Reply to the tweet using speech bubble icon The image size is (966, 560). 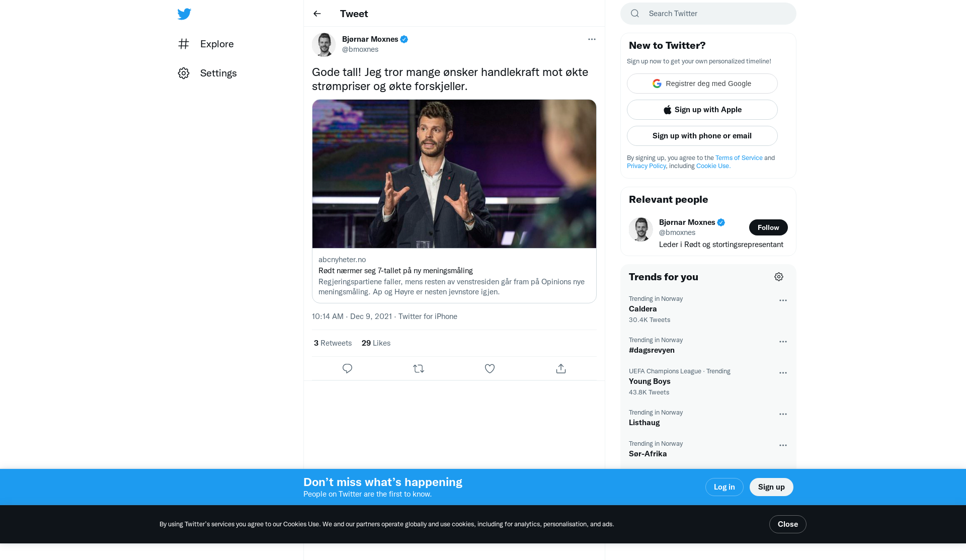pos(347,369)
